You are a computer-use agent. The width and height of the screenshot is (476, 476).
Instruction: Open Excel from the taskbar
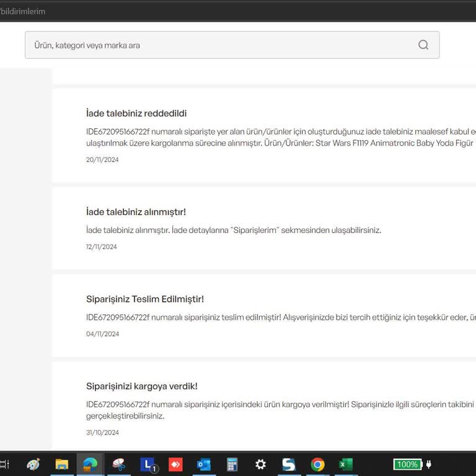click(346, 464)
